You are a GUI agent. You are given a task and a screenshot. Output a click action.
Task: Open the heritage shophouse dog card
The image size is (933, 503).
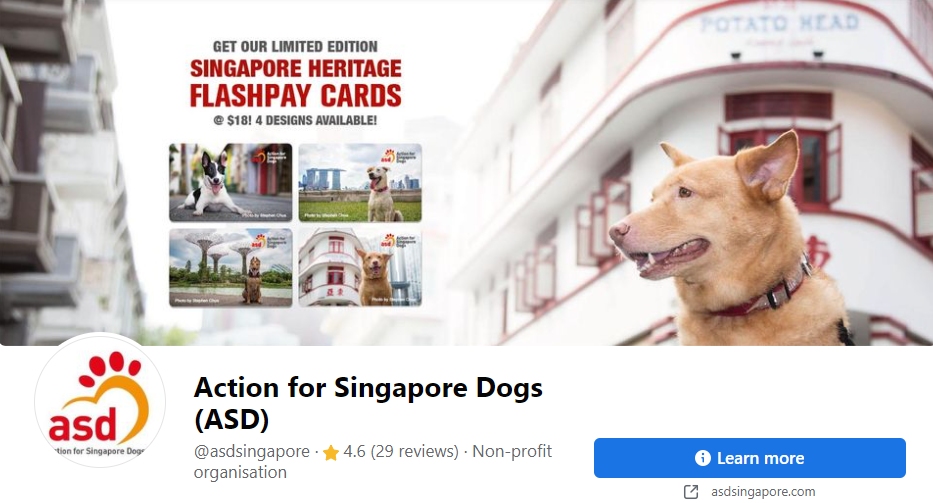click(360, 267)
